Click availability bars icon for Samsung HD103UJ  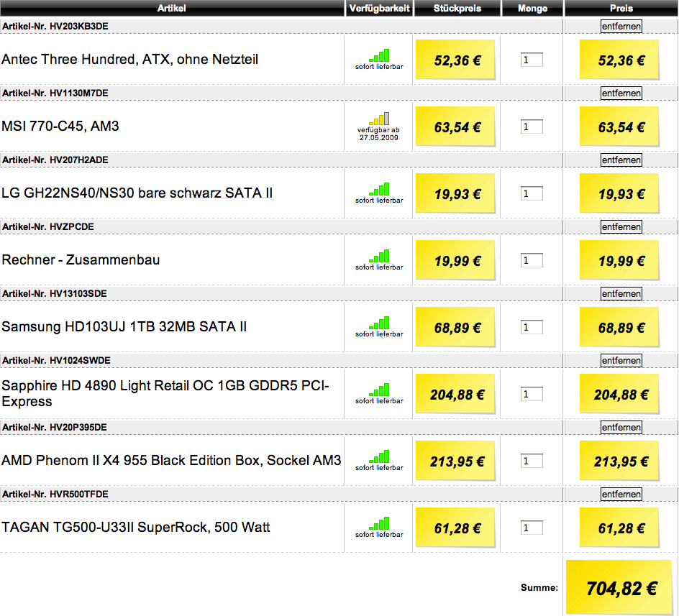379,323
